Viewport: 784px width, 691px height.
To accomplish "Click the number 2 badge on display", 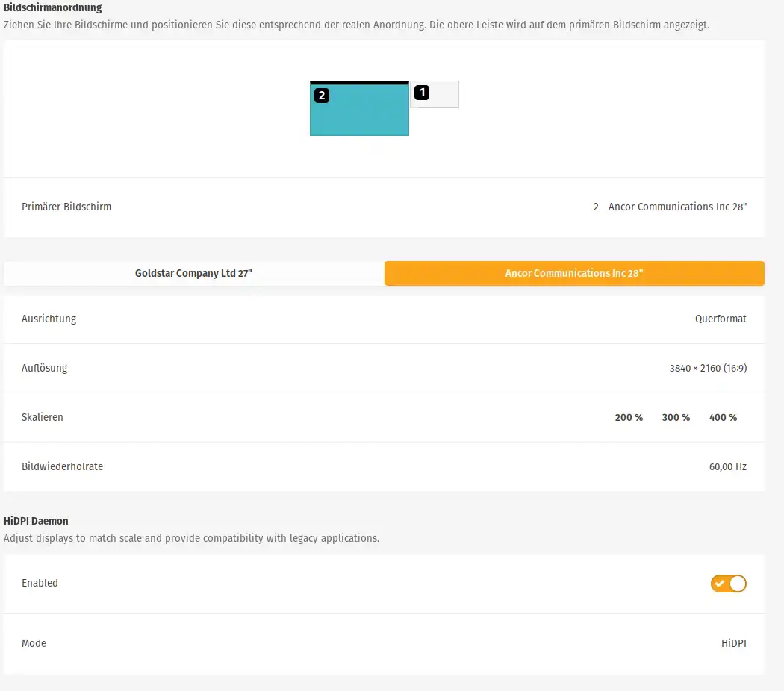I will coord(322,96).
